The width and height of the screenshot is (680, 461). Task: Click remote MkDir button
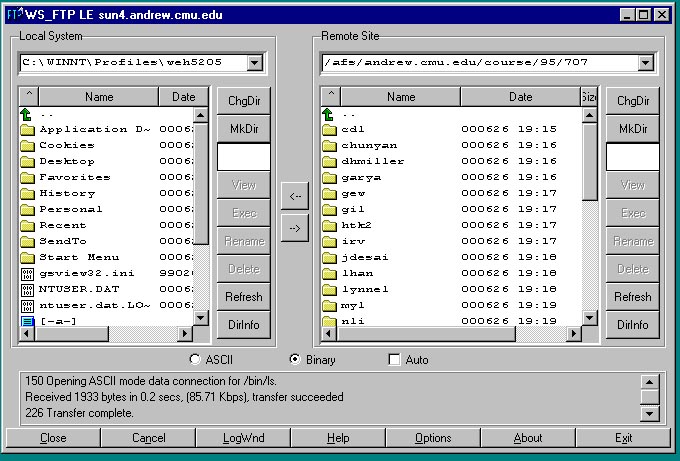633,129
